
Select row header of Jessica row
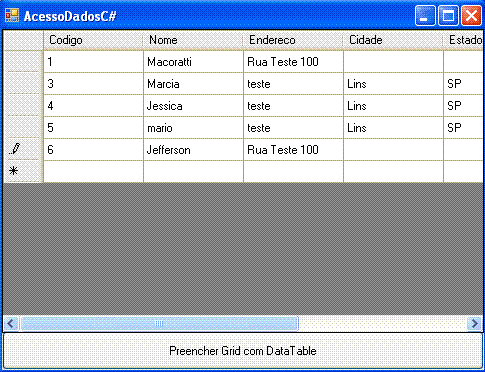23,105
